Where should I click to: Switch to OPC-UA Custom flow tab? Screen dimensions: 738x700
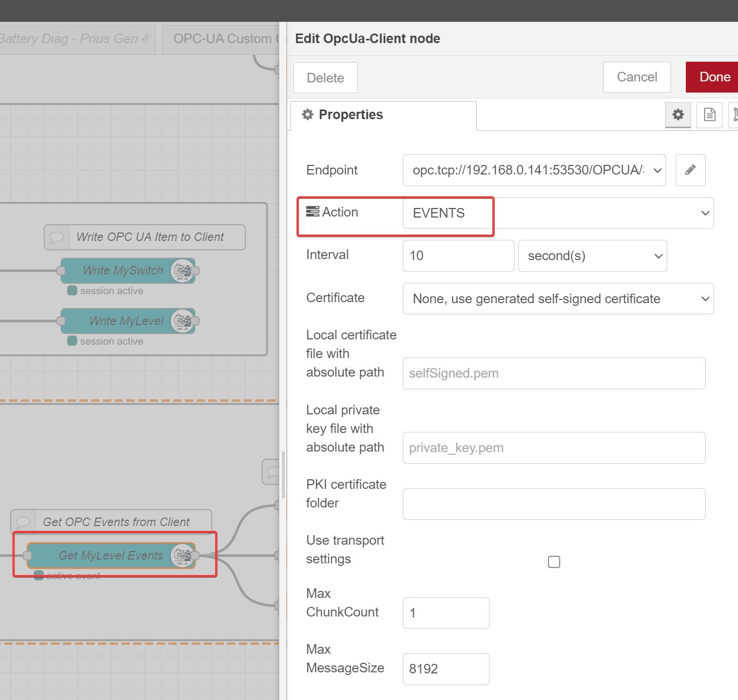(x=221, y=39)
